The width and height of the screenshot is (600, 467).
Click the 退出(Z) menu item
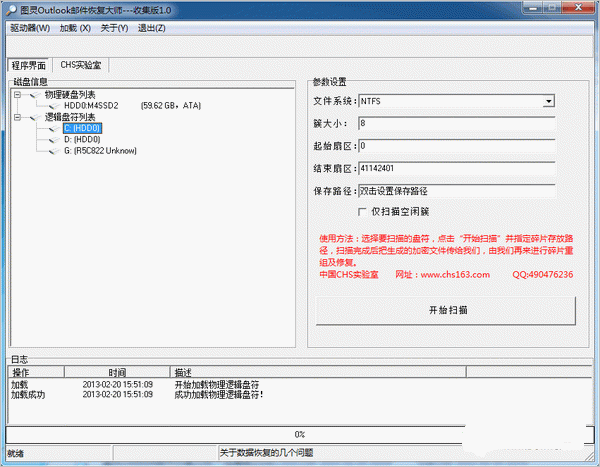point(152,28)
